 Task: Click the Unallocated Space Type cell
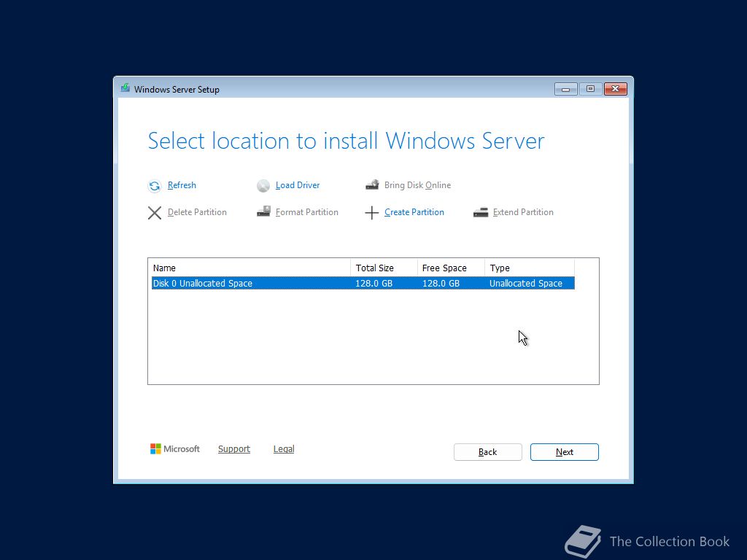pyautogui.click(x=526, y=284)
